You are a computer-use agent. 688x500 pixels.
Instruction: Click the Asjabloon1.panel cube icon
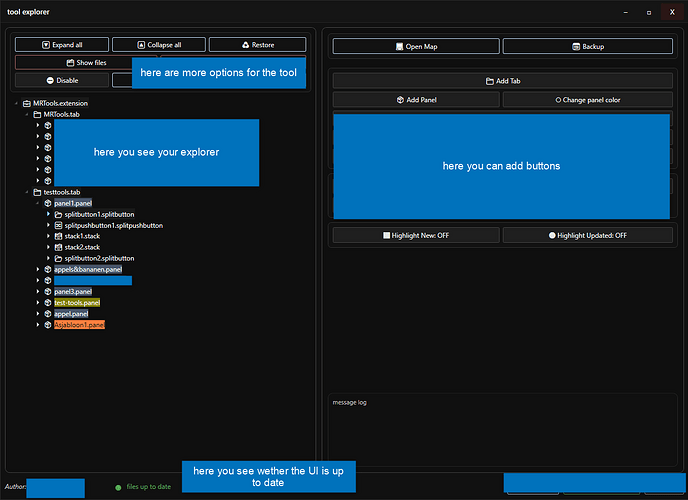(48, 325)
